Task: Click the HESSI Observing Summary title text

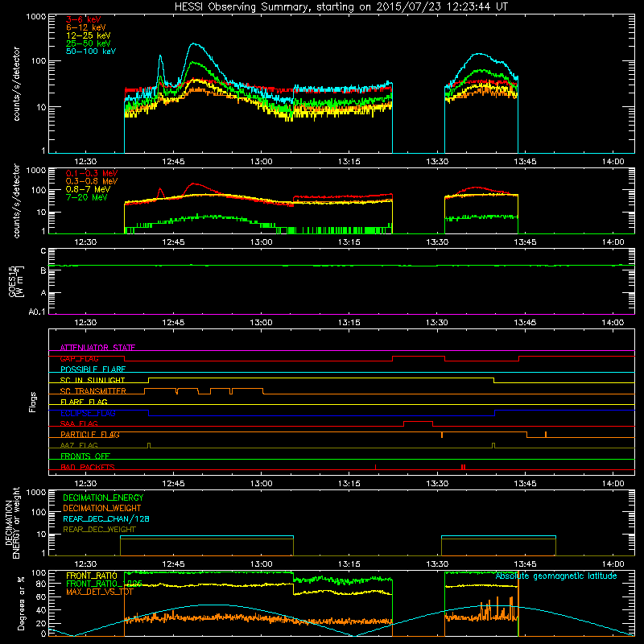Action: (341, 6)
